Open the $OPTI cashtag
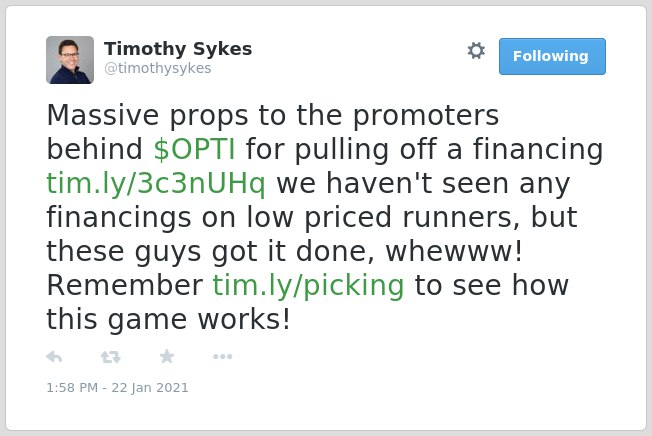652x436 pixels. pos(194,149)
